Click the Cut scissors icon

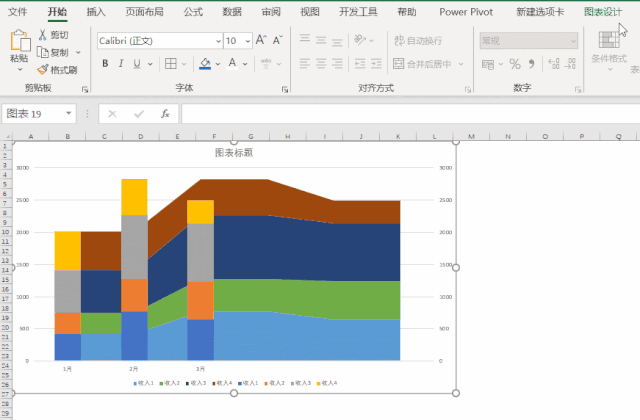point(42,35)
